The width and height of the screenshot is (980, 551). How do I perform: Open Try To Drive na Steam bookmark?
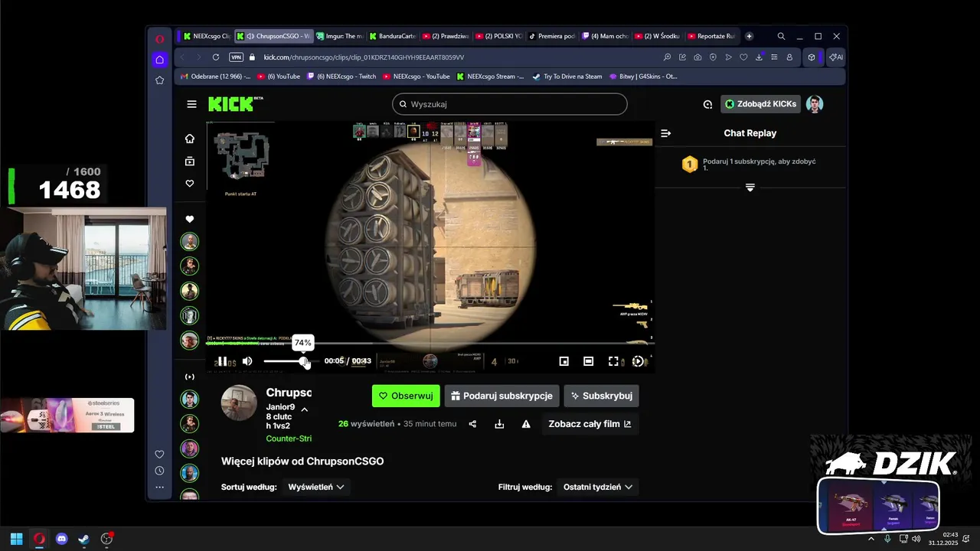pos(567,77)
